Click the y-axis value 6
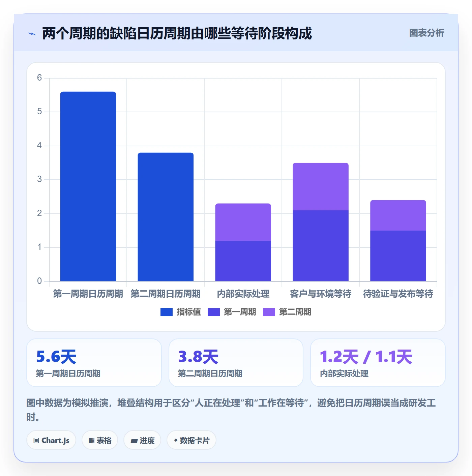 pos(39,78)
